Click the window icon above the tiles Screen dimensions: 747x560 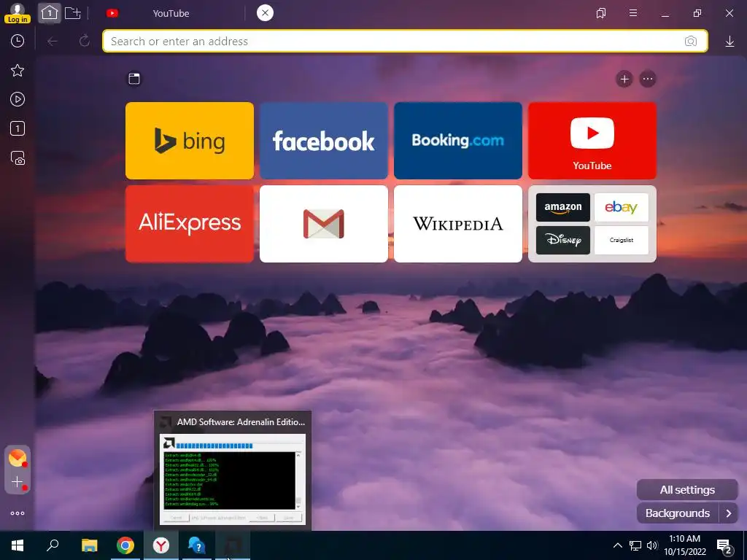click(134, 79)
